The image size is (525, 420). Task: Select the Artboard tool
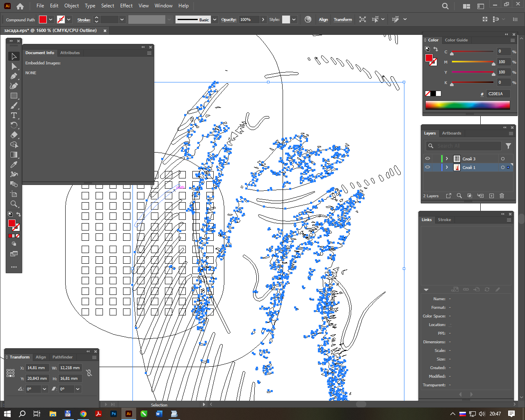click(14, 194)
